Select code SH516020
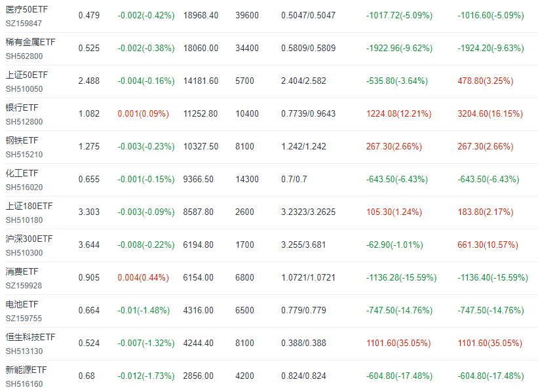The image size is (538, 392). [24, 187]
